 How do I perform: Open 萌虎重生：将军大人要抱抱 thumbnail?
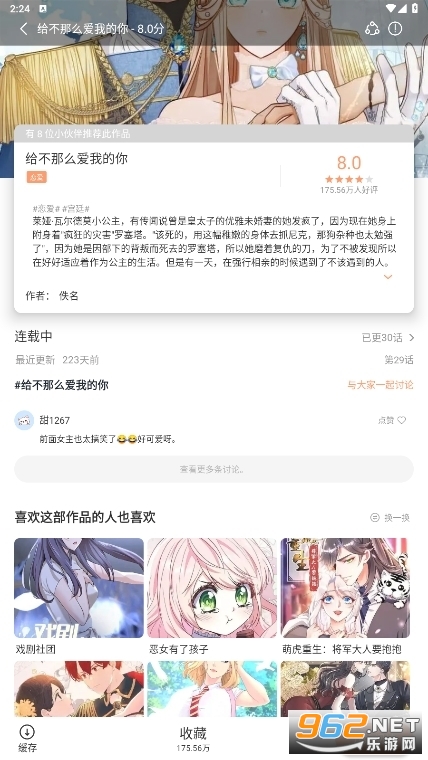345,588
